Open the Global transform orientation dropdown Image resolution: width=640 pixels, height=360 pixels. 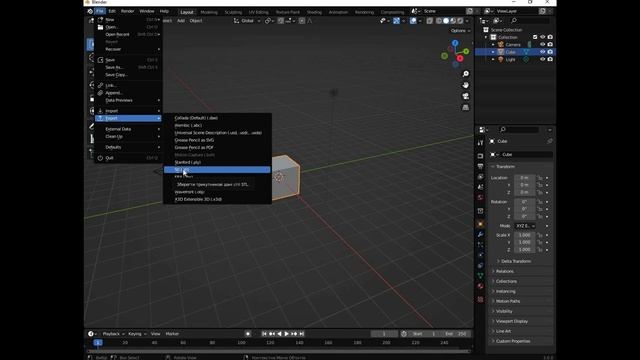tap(247, 21)
